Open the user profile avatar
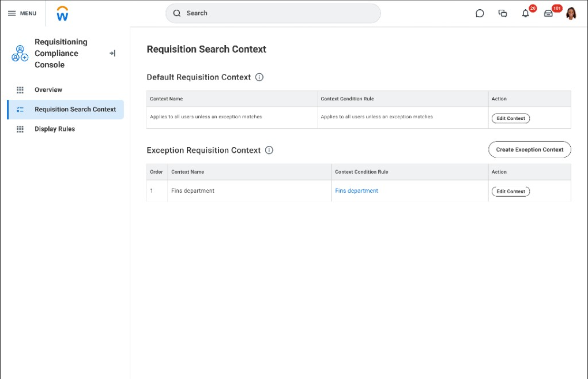This screenshot has width=588, height=379. point(571,13)
